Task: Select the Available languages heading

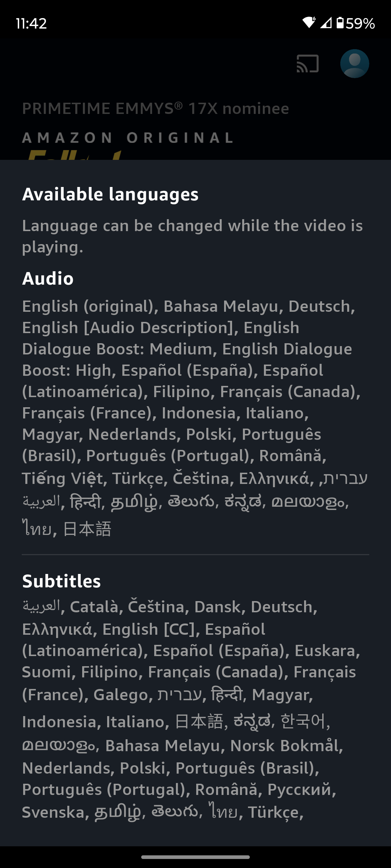Action: pos(110,194)
